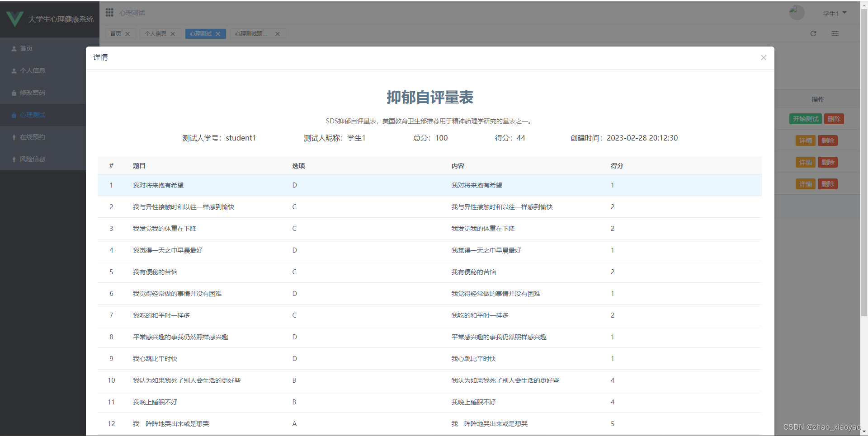Select row 8 题目 平常感兴趣的事我仍然照样感兴趣

pyautogui.click(x=180, y=337)
